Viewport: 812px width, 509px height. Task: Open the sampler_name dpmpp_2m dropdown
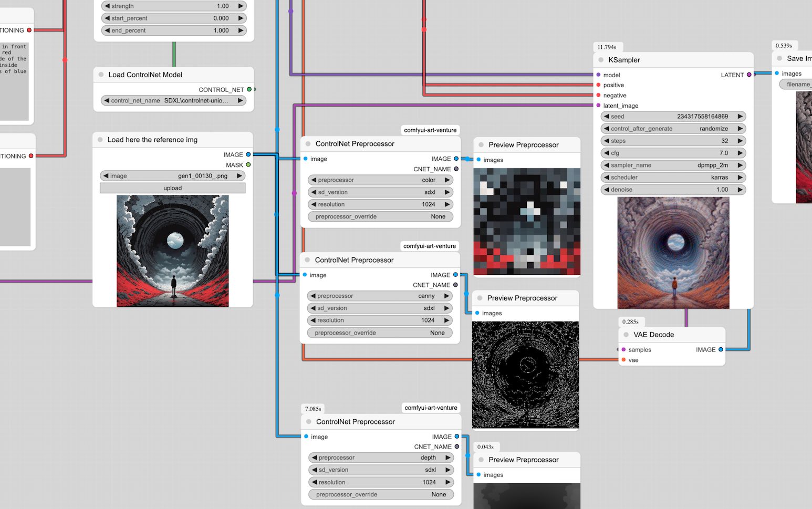[x=673, y=165]
